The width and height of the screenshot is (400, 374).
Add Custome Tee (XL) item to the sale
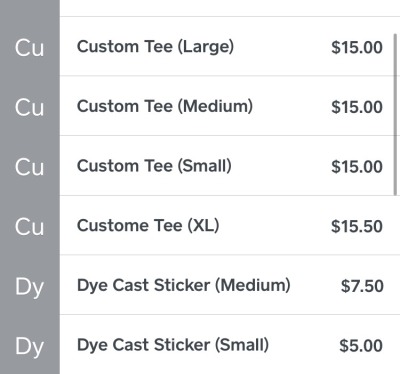pyautogui.click(x=230, y=225)
